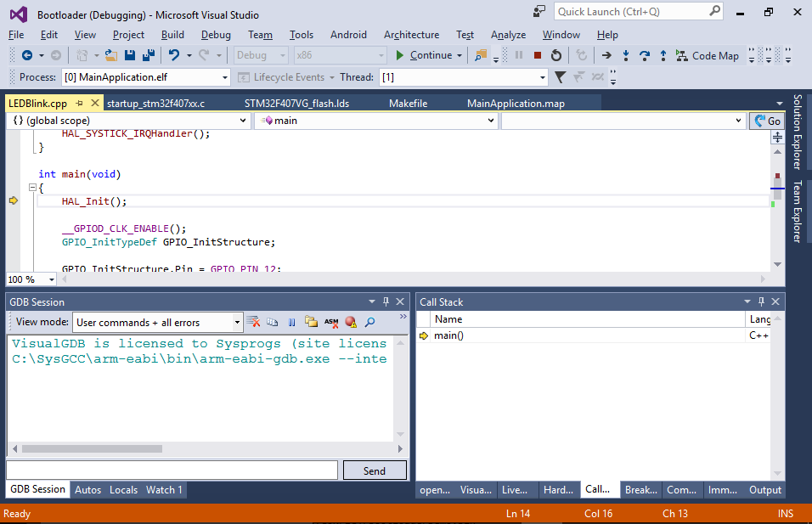This screenshot has height=524, width=812.
Task: Click Find in Files toolbar icon
Action: (x=481, y=55)
